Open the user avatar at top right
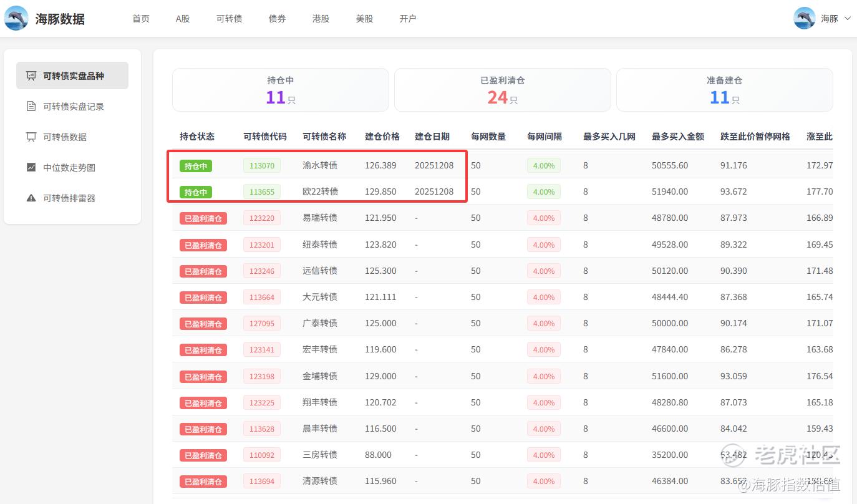Screen dimensions: 857x504 point(805,18)
